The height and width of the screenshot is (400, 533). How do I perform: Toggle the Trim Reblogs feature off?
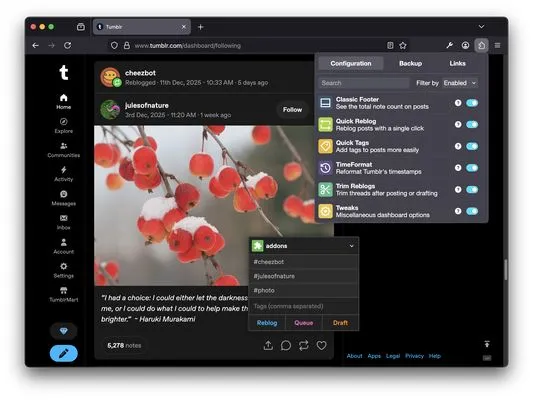tap(472, 189)
